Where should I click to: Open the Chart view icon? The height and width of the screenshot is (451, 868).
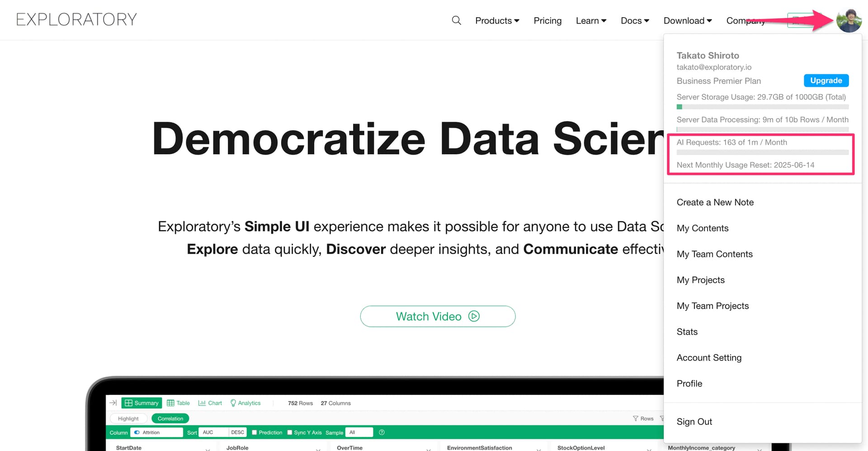(202, 403)
